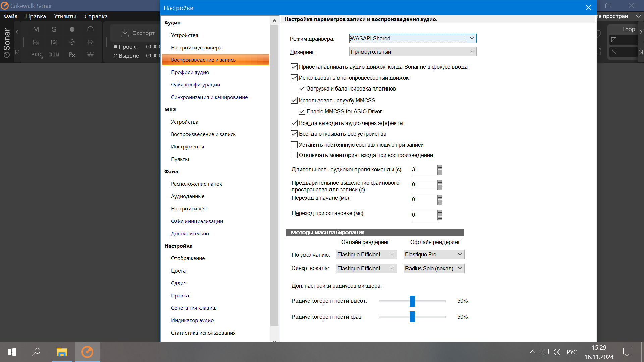Open File Explorer from the taskbar
644x362 pixels.
click(x=62, y=352)
